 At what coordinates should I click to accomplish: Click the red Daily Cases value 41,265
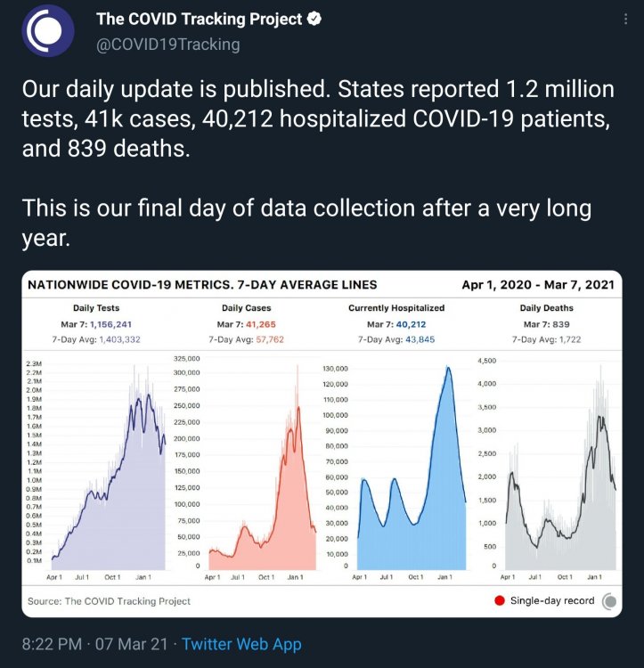point(261,324)
